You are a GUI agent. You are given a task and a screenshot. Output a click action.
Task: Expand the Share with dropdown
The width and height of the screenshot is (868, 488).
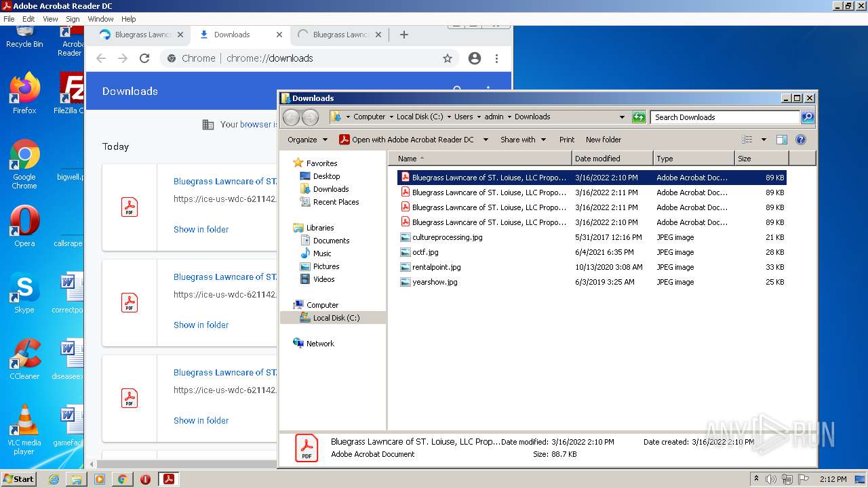(x=523, y=140)
